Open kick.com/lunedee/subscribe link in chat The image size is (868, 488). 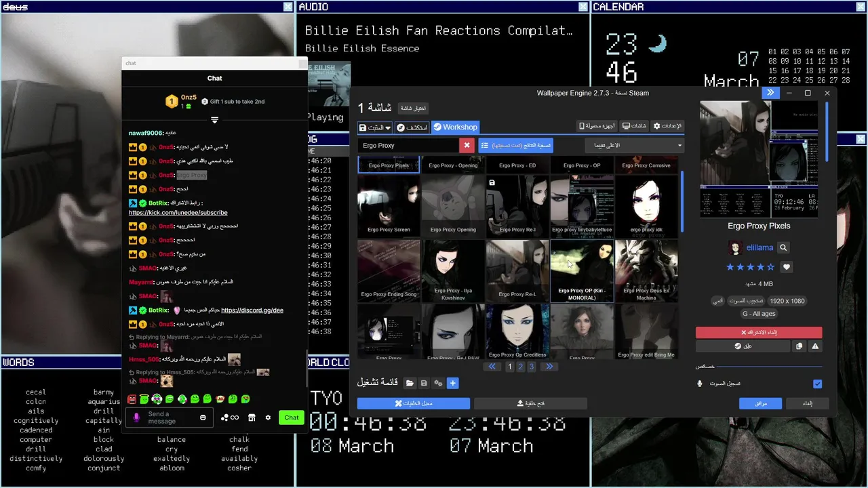pos(178,212)
